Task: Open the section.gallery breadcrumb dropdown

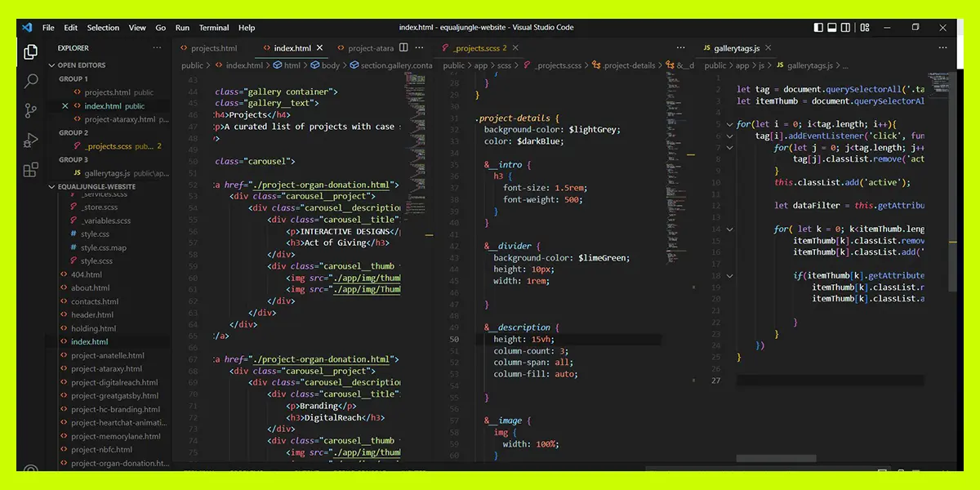Action: (391, 65)
